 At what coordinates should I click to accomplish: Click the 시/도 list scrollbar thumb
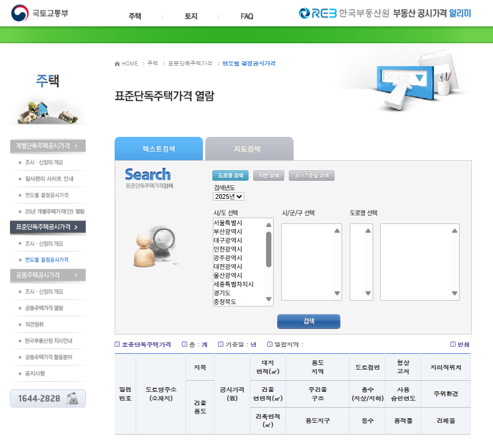(x=268, y=249)
